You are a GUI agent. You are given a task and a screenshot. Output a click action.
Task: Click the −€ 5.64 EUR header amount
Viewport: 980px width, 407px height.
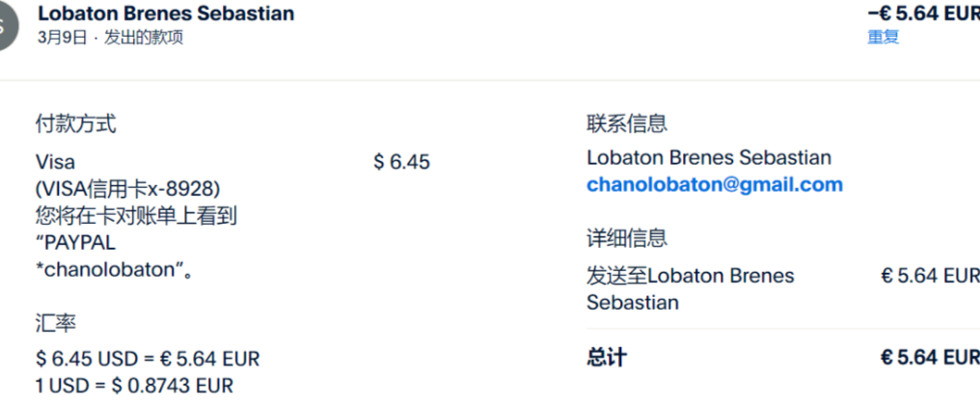coord(923,14)
